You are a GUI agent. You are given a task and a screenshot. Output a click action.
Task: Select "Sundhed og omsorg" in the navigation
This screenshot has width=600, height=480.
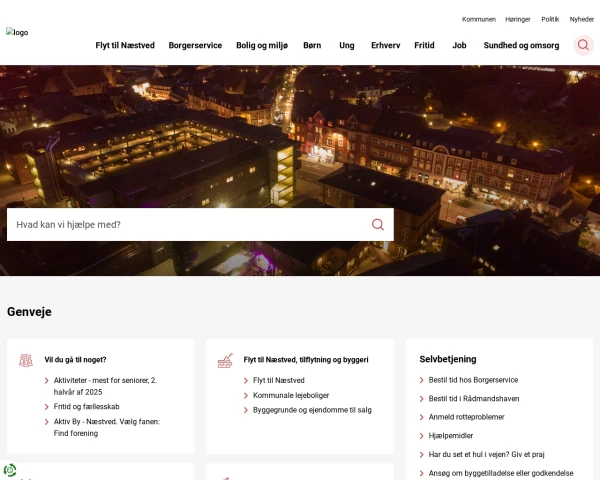point(521,45)
